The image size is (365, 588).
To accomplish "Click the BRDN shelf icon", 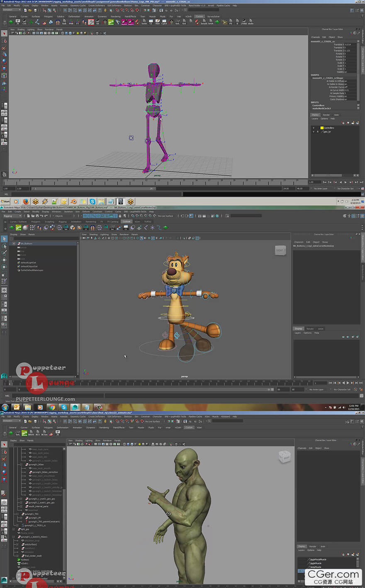I will pos(31,433).
